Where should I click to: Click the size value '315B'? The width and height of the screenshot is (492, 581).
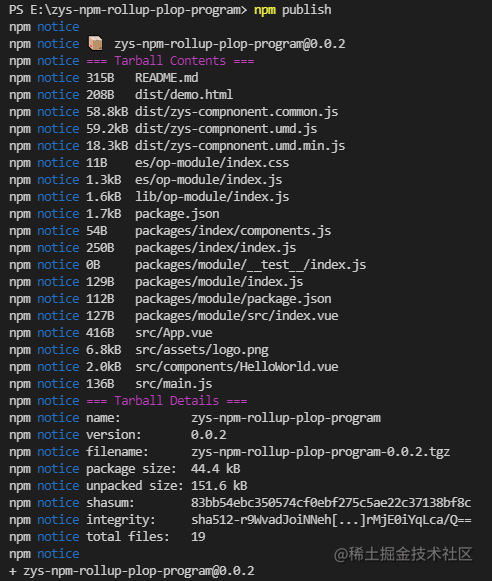100,77
